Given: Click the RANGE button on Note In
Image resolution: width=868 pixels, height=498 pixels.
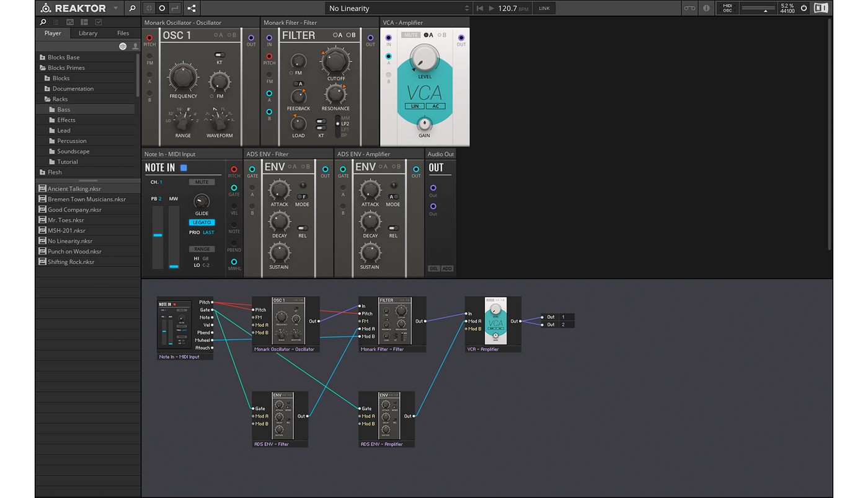Looking at the screenshot, I should [201, 249].
